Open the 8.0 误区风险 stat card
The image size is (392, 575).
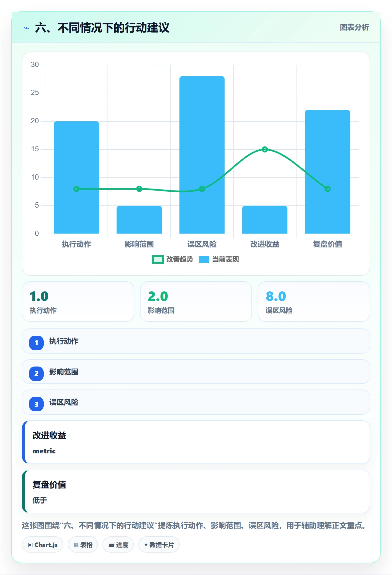[314, 302]
